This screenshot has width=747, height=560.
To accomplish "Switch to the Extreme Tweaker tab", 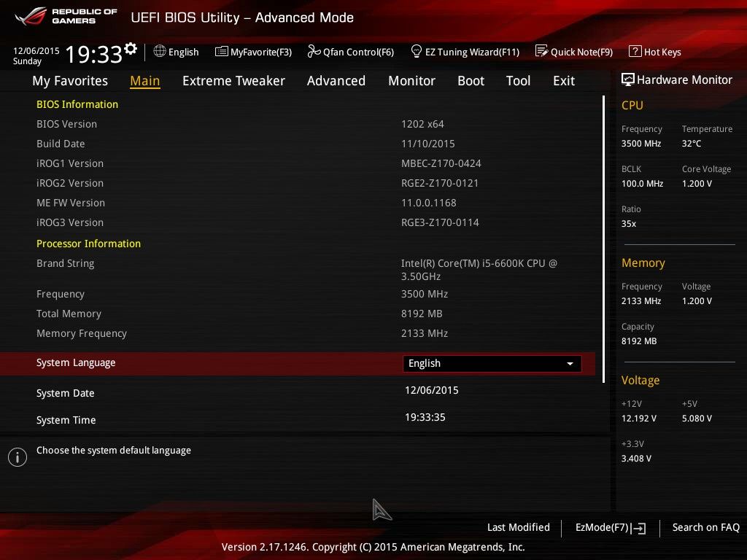I will [x=233, y=81].
